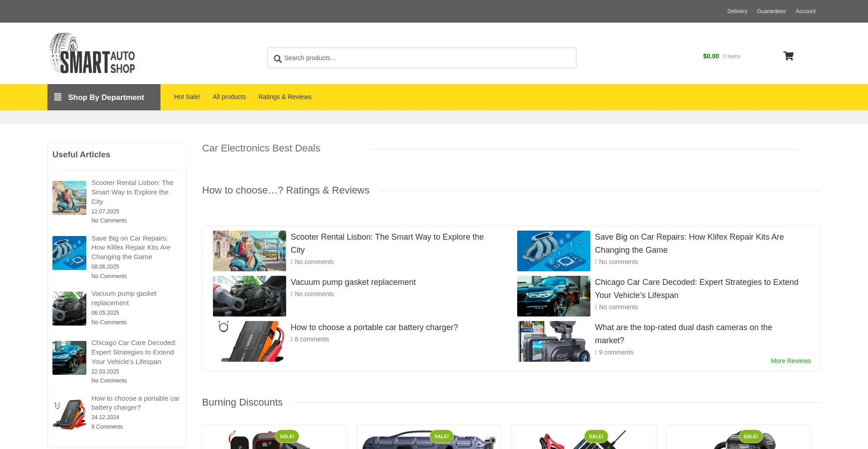The width and height of the screenshot is (868, 449).
Task: Click date 24.12.2024 in sidebar
Action: 105,417
